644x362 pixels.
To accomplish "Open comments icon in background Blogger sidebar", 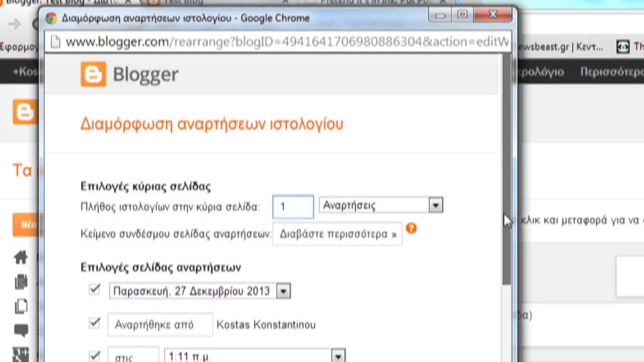I will pos(21,331).
